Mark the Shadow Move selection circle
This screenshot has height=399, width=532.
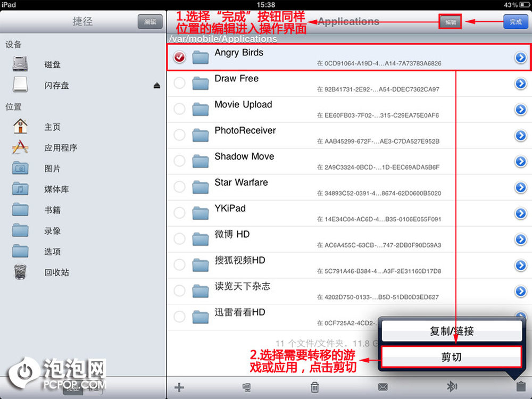(179, 161)
